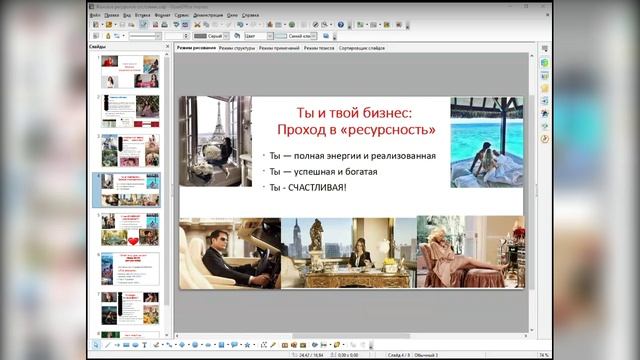Screen dimensions: 640x360
Task: Open the Файл menu
Action: pyautogui.click(x=95, y=15)
